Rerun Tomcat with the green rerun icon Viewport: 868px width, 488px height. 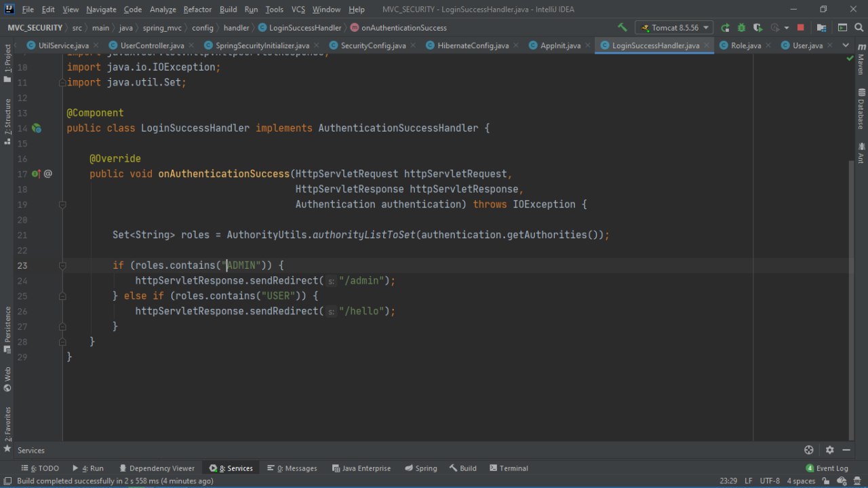point(725,28)
